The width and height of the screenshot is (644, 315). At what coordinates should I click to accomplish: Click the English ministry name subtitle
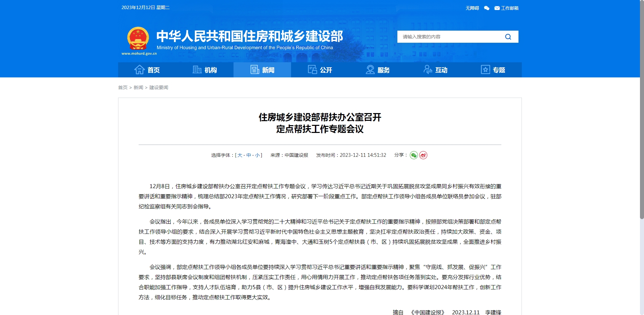coord(245,47)
